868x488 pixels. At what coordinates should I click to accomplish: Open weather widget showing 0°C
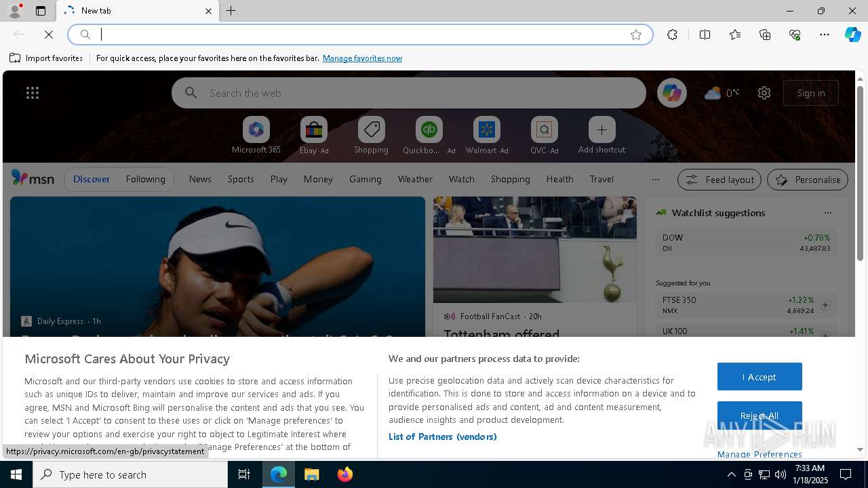coord(722,93)
